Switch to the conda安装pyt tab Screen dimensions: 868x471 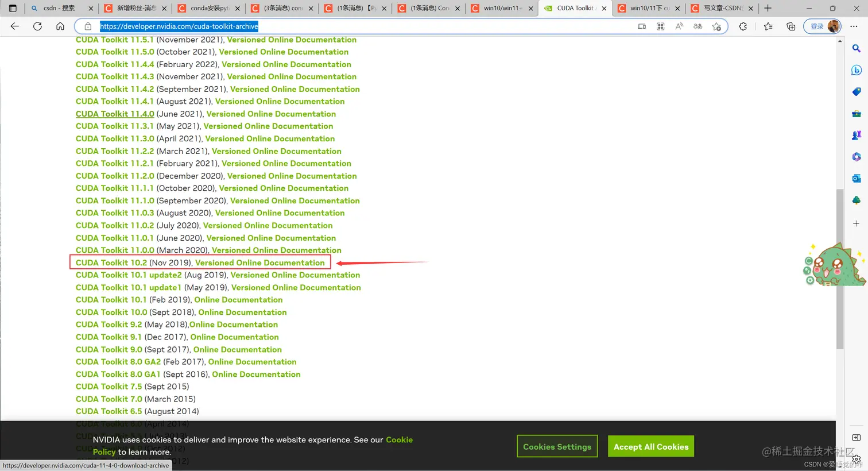pos(208,8)
